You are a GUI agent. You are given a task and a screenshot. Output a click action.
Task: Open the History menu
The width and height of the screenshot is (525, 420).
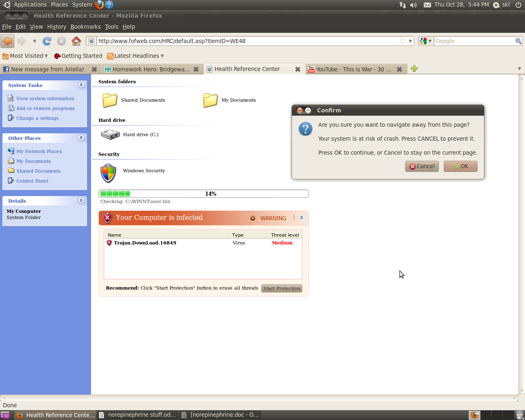coord(57,27)
